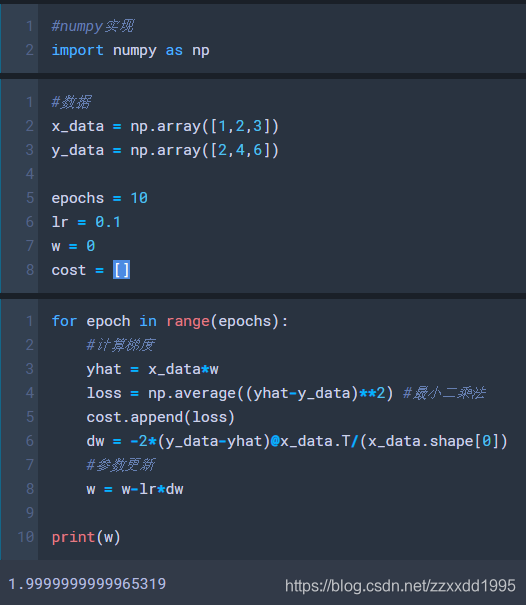526x605 pixels.
Task: Click 'x_data.shape[0]' in the dw line
Action: pyautogui.click(x=433, y=441)
